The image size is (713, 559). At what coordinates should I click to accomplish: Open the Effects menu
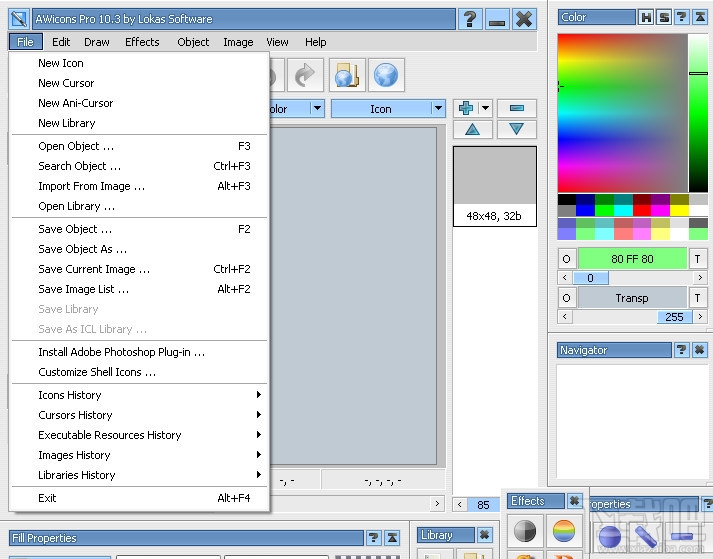pos(142,42)
